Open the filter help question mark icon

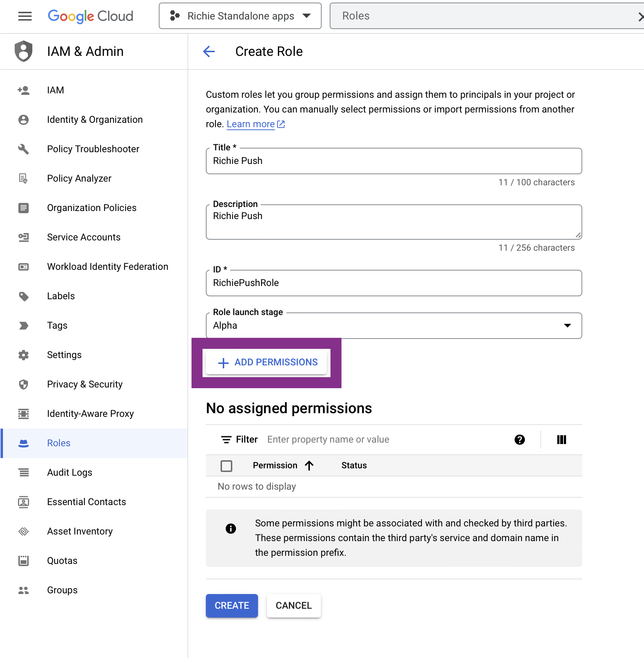(519, 439)
